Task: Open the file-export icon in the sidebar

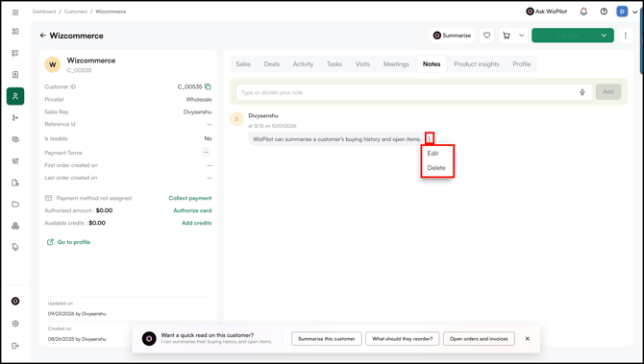Action: pyautogui.click(x=15, y=182)
